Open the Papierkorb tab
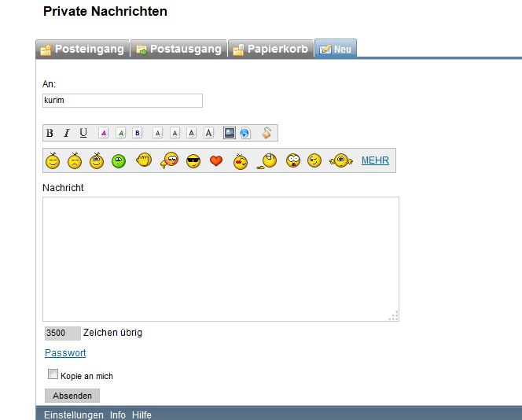 [x=270, y=49]
